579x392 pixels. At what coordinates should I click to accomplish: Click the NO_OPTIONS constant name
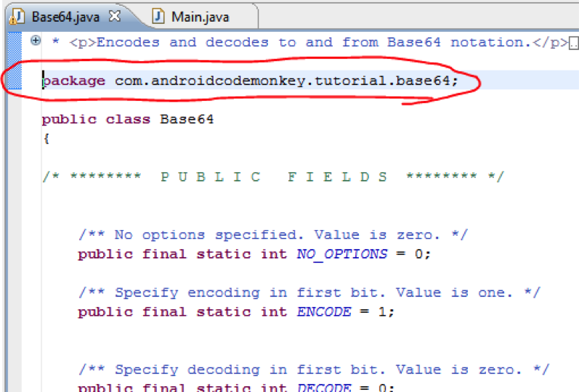pyautogui.click(x=342, y=254)
